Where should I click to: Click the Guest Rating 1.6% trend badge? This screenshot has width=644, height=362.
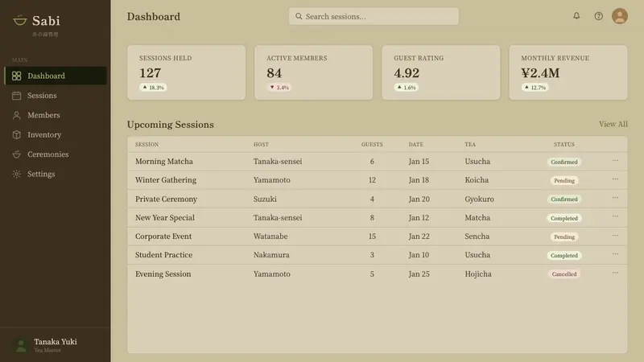[407, 88]
